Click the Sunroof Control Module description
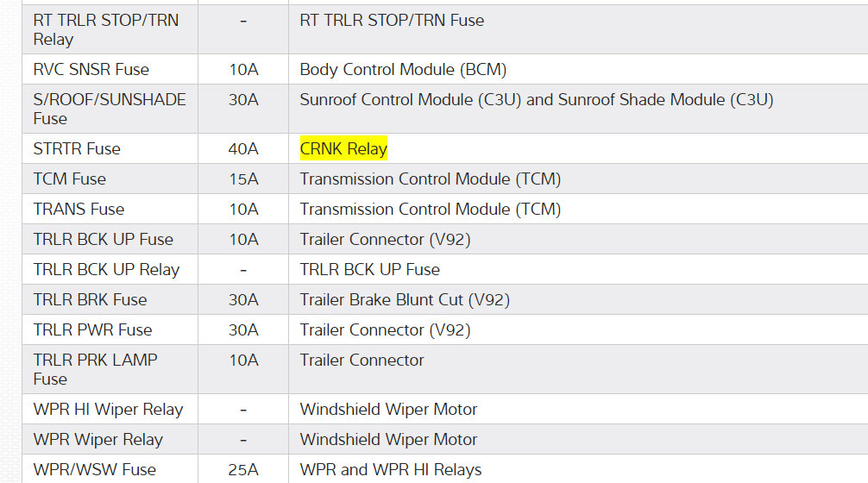 536,100
